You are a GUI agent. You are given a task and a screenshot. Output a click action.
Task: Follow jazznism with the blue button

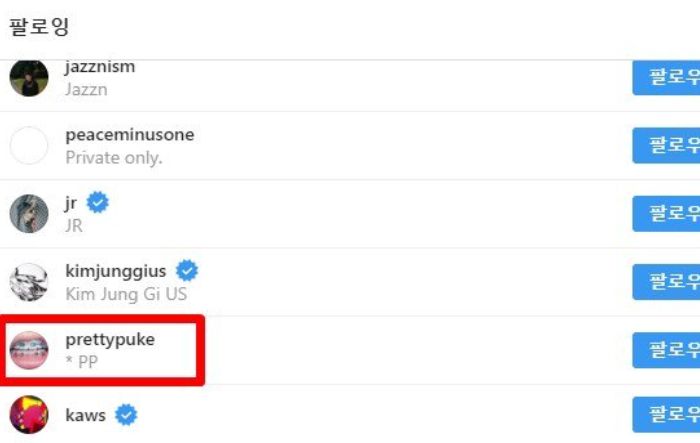[667, 77]
